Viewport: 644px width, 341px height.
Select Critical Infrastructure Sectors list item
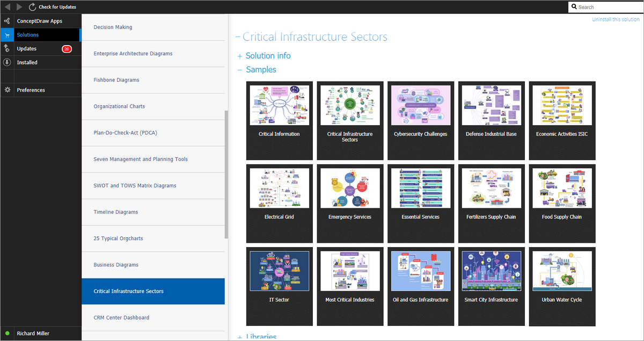(x=153, y=291)
